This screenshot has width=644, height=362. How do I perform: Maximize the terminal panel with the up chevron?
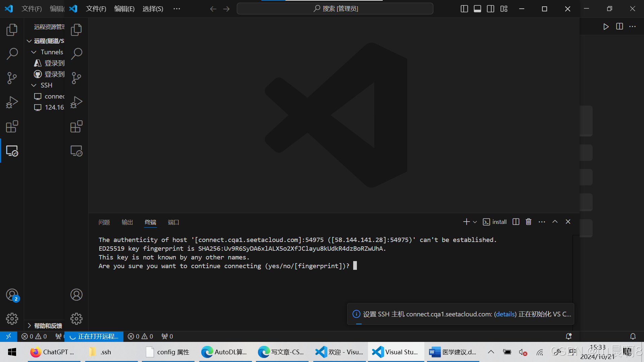click(555, 222)
